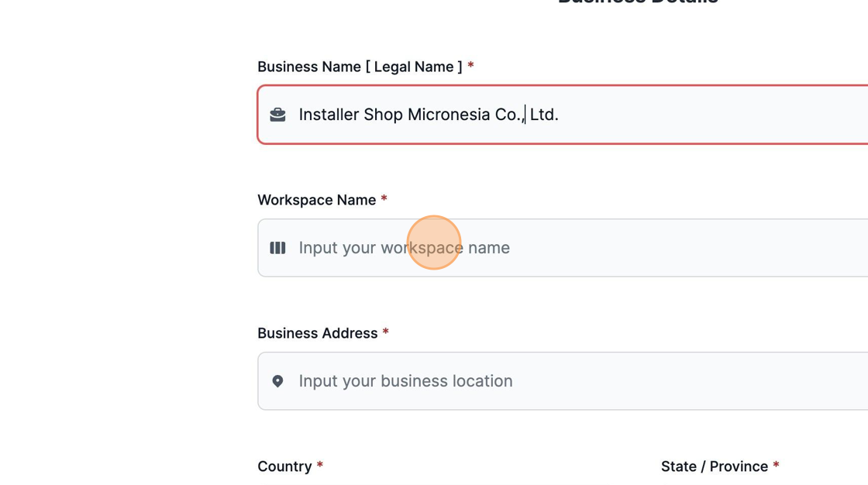Place cursor on the word Installer in business name
Viewport: 868px width, 485px height.
[329, 115]
